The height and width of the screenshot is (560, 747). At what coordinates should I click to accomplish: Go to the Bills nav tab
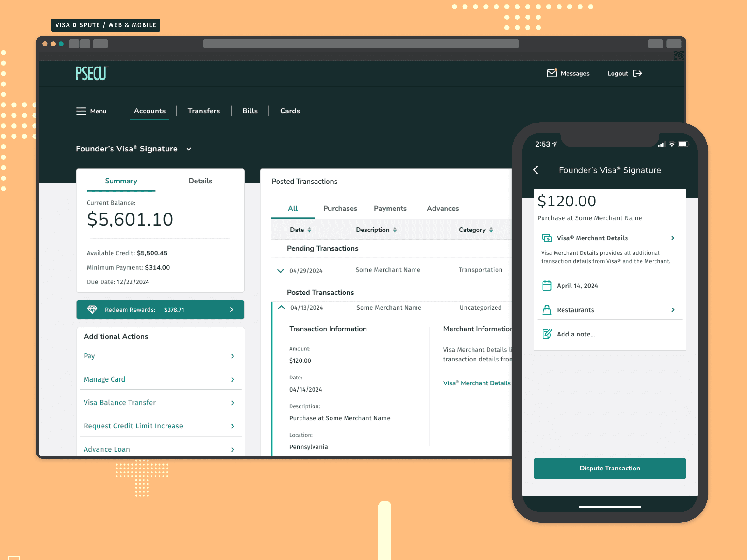coord(250,111)
